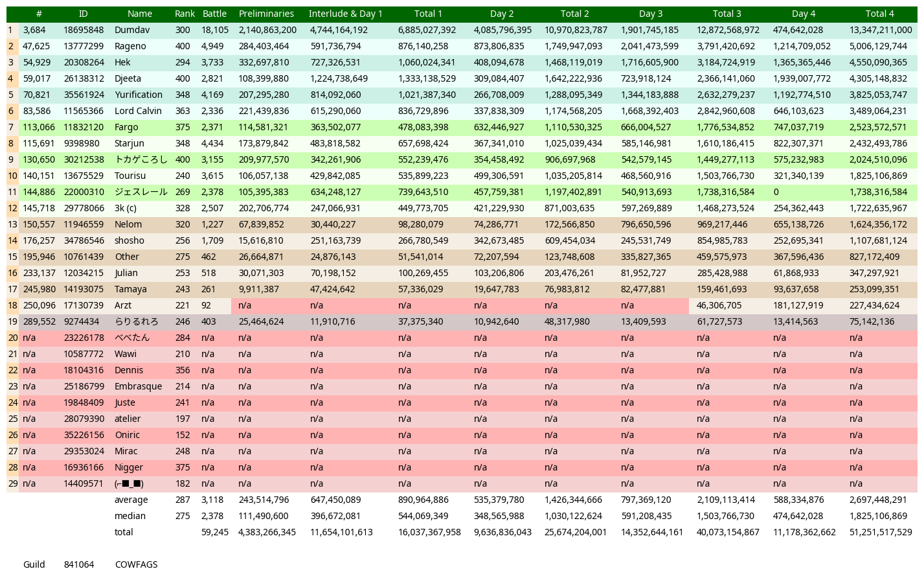
Task: Select the name cell "Oniric"
Action: click(x=128, y=435)
